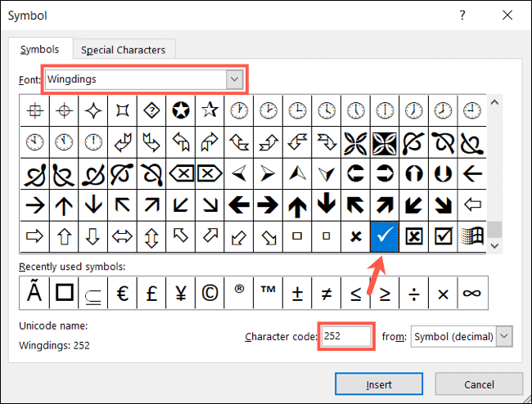This screenshot has width=532, height=404.
Task: Select the thin left arrow symbol
Action: (x=472, y=173)
